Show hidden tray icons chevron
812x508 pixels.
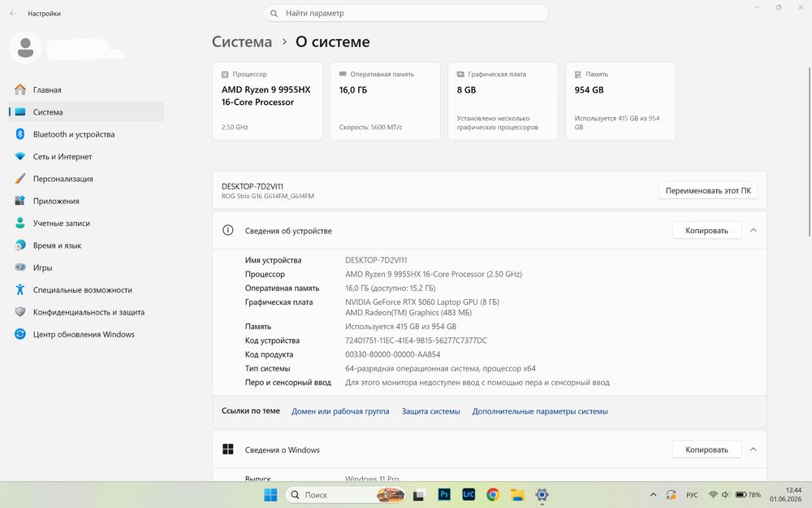pyautogui.click(x=654, y=495)
